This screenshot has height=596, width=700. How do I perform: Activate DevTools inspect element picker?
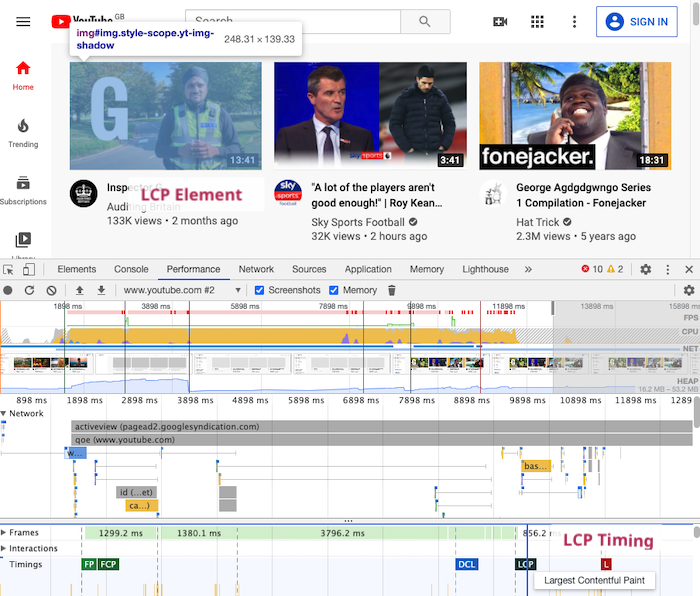(8, 269)
